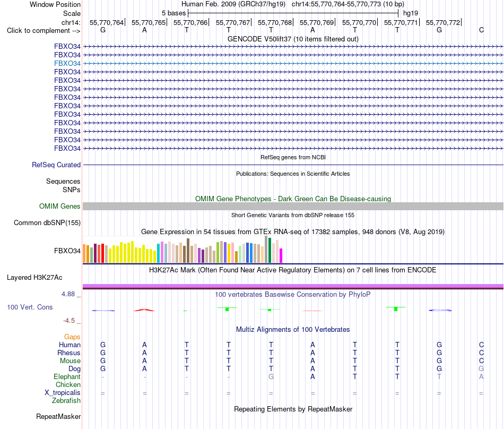Click position label 55,770,767
This screenshot has width=504, height=429.
233,22
